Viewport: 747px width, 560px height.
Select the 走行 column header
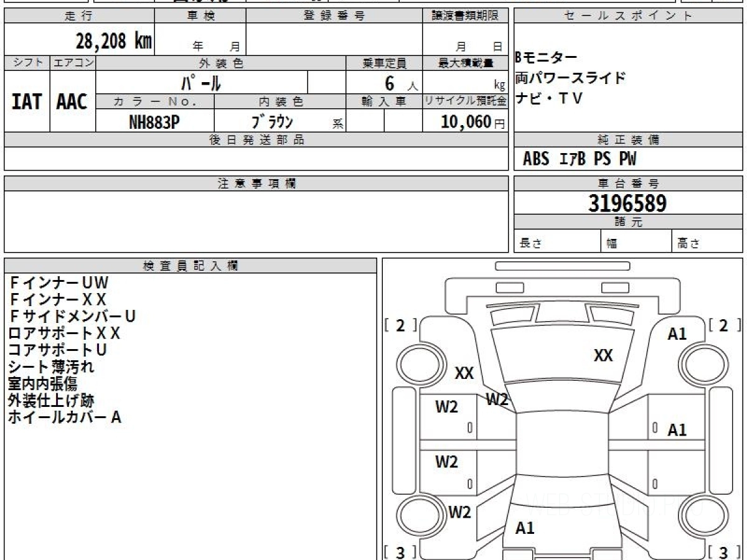(78, 16)
